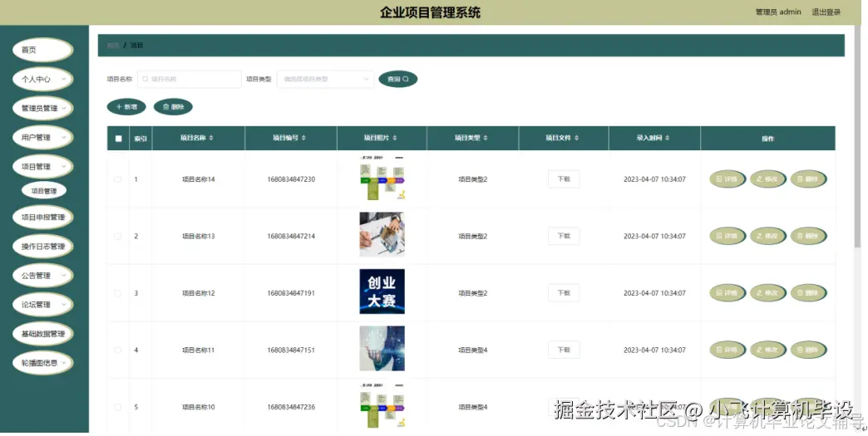This screenshot has width=868, height=436.
Task: Click project number 1680834847151
Action: pyautogui.click(x=291, y=350)
